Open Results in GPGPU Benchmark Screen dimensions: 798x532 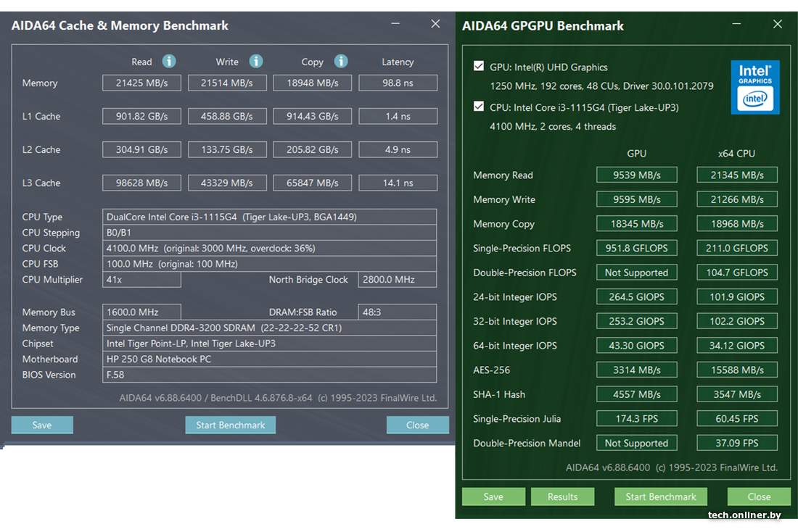pyautogui.click(x=562, y=496)
